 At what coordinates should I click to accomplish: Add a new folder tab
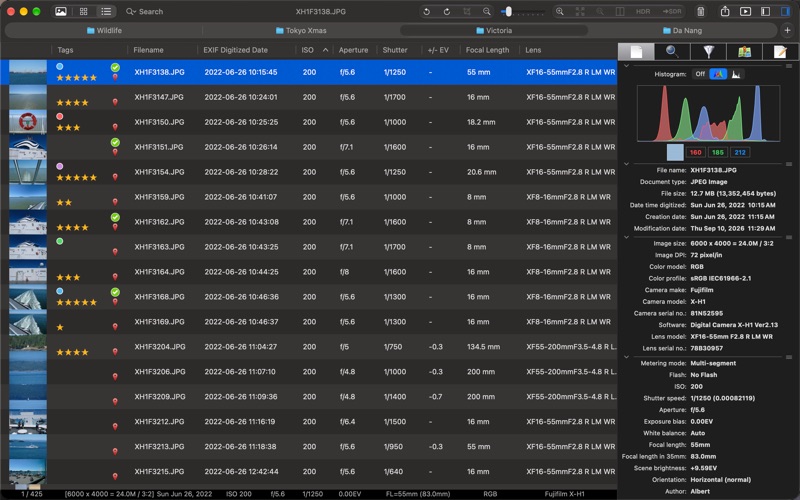(x=787, y=30)
